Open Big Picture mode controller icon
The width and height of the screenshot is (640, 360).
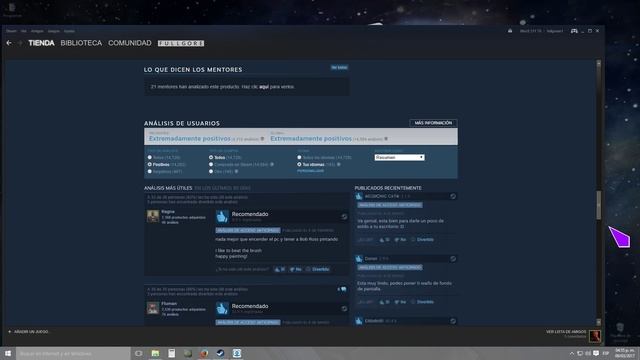[574, 31]
